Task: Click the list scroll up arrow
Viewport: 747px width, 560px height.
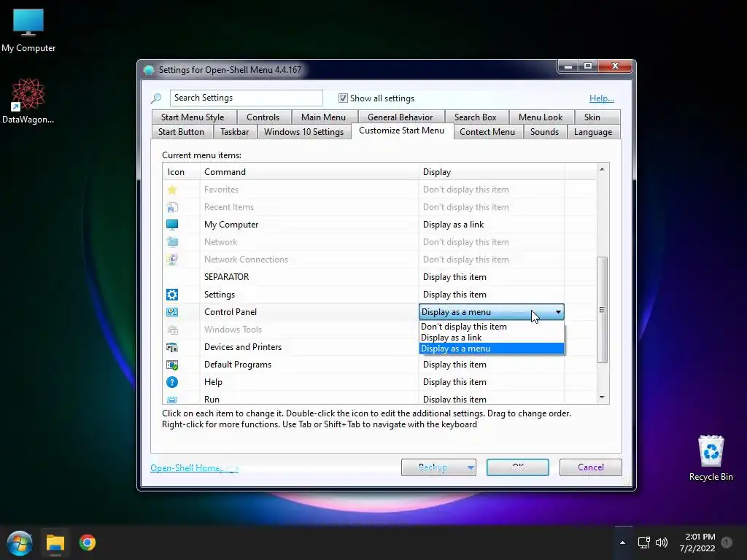Action: [x=602, y=169]
